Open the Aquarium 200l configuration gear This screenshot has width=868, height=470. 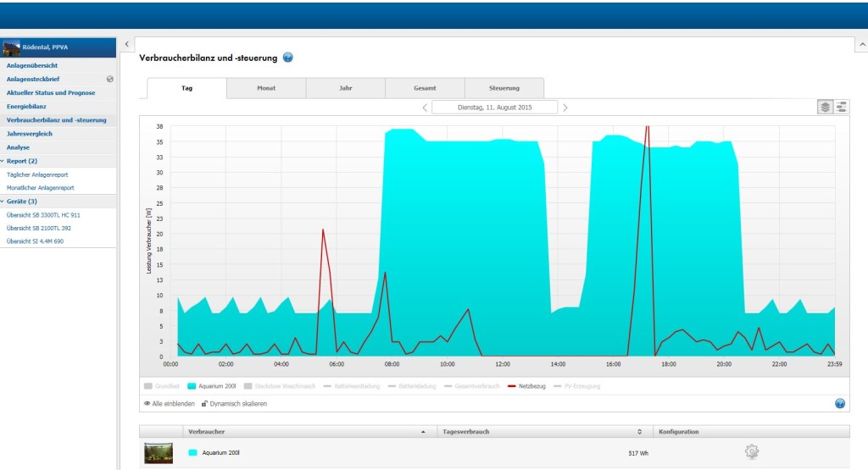click(x=751, y=452)
